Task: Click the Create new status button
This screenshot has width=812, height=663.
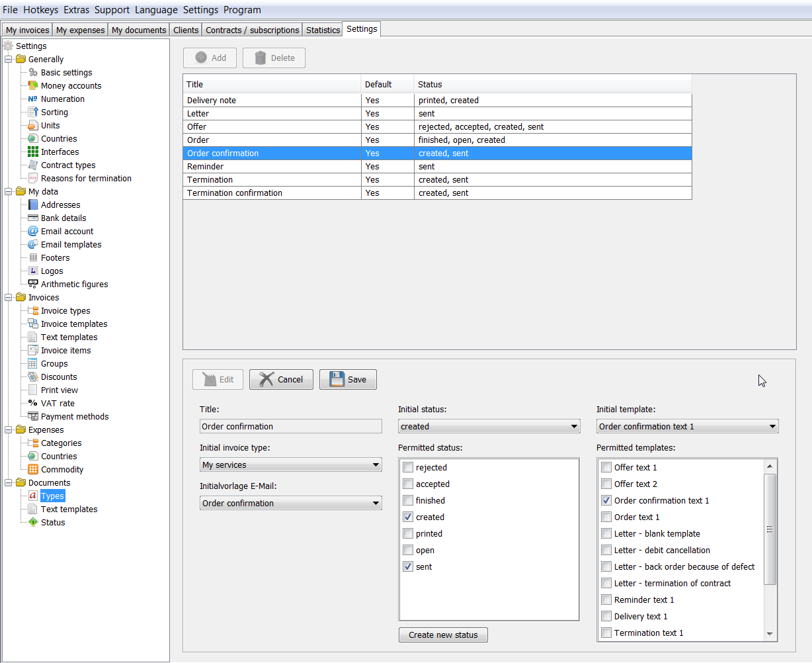Action: point(443,635)
